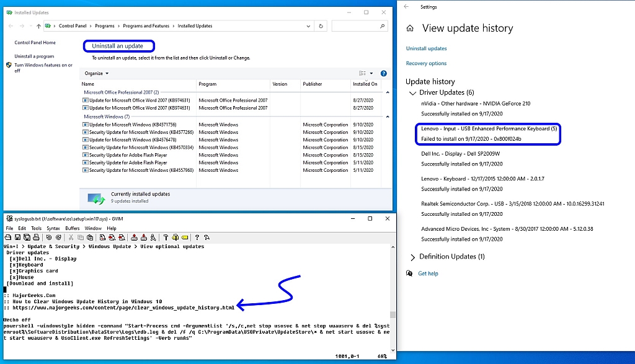Open Find and Replace from GVIM toolbar
Viewport: 635px width, 364px height.
(x=102, y=237)
